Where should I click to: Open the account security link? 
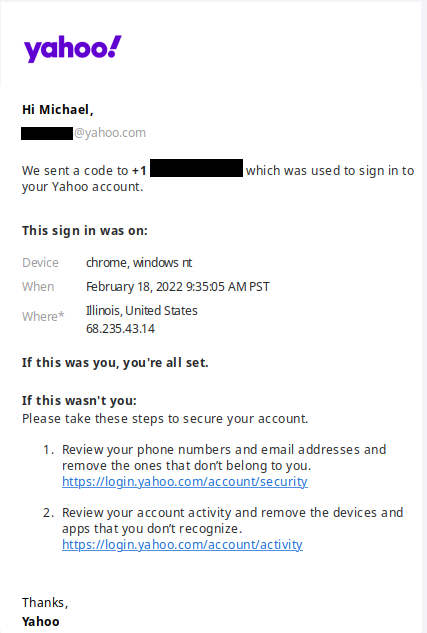[x=185, y=482]
